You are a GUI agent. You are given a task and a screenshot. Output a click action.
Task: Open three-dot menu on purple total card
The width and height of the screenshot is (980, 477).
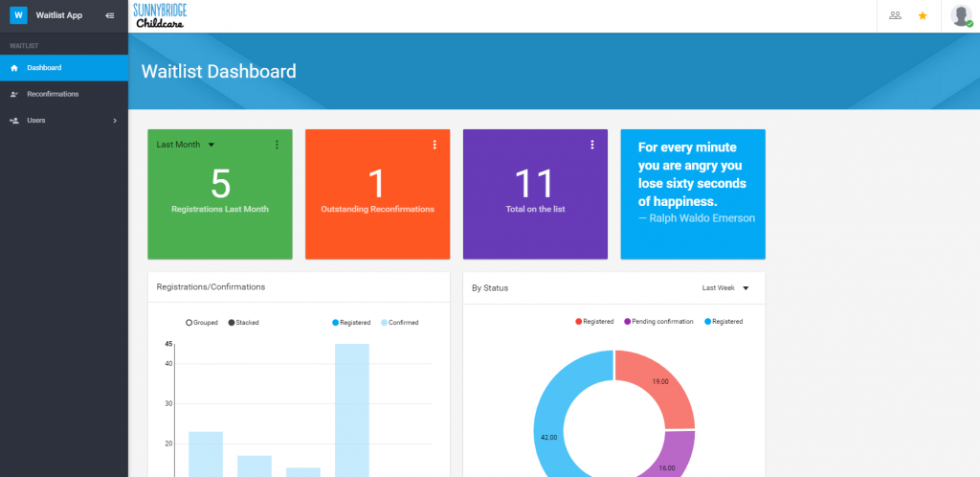592,145
